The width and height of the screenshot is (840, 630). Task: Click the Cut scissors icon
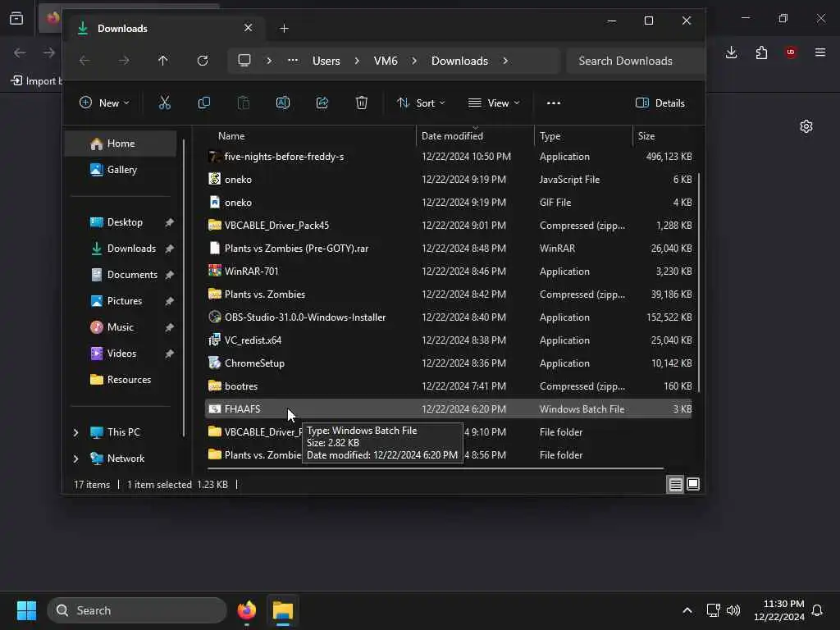pos(164,103)
